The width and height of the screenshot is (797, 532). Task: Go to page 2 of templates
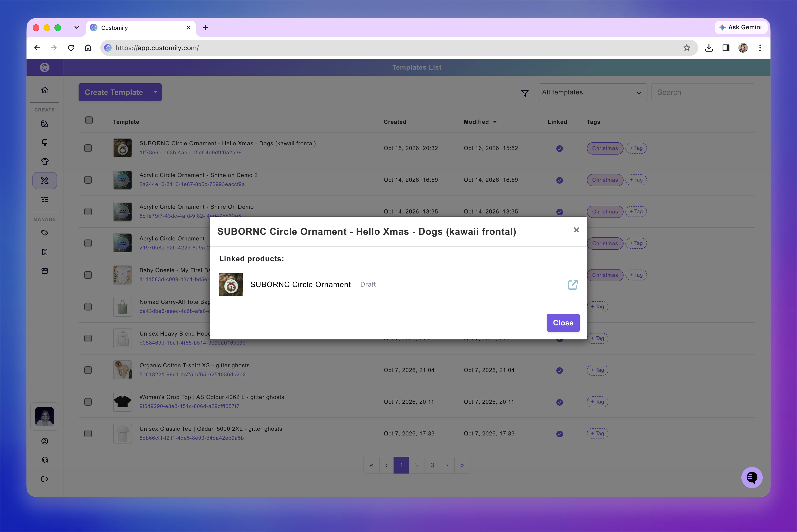point(417,465)
